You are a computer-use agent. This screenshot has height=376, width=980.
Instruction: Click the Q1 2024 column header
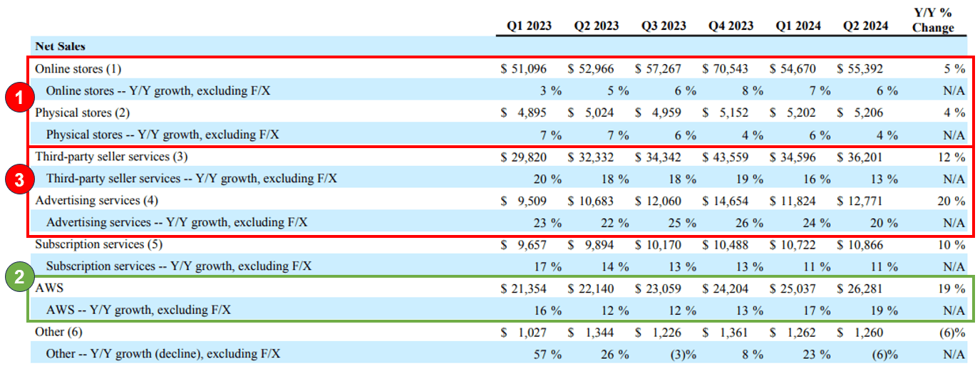[x=798, y=26]
